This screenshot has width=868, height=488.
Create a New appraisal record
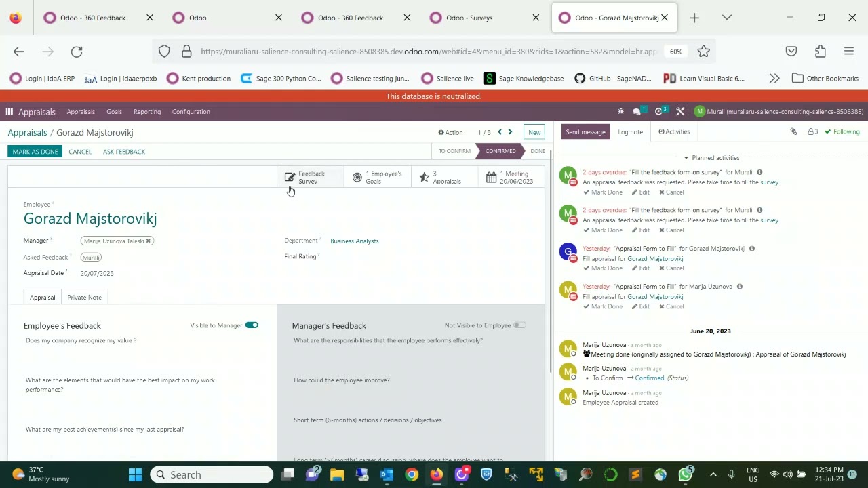click(x=534, y=132)
